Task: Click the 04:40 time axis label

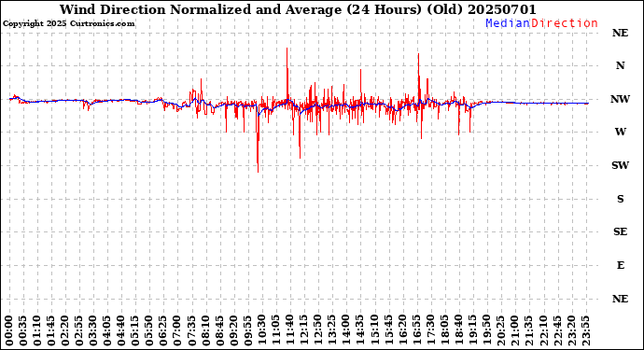Action: click(121, 331)
